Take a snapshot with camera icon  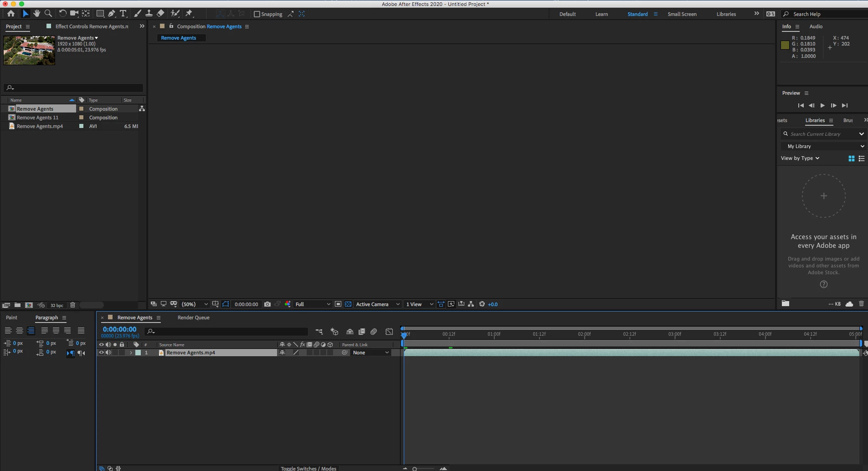(x=267, y=304)
